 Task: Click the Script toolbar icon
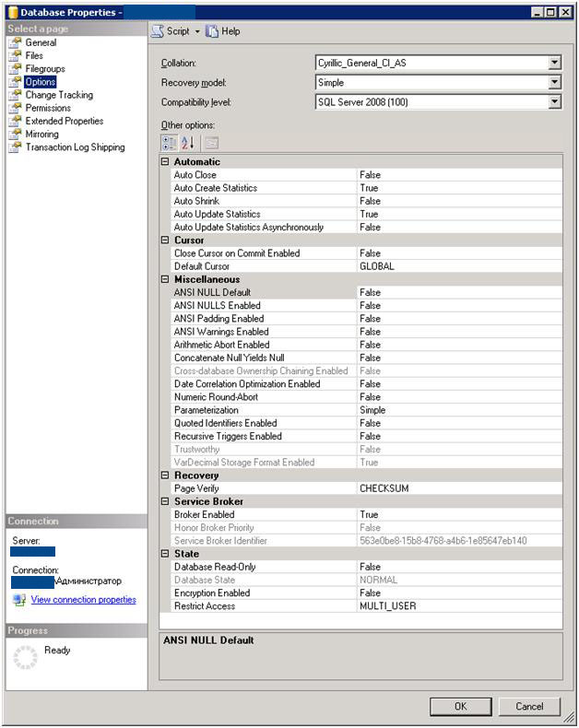158,31
